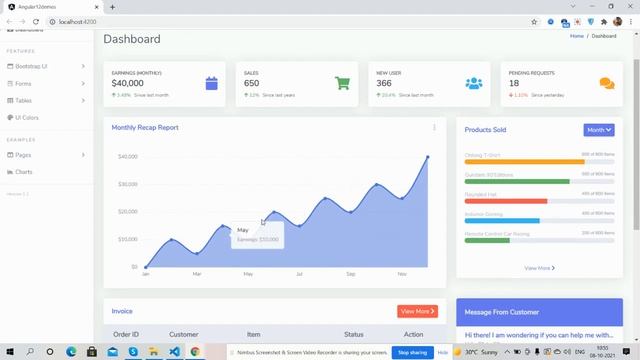Image resolution: width=640 pixels, height=360 pixels.
Task: Click the 650 sales value
Action: pos(251,83)
